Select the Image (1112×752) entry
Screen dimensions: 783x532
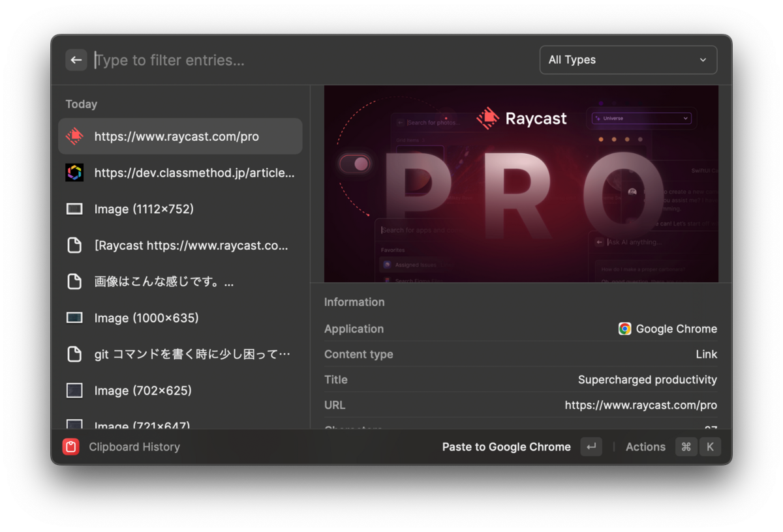180,209
